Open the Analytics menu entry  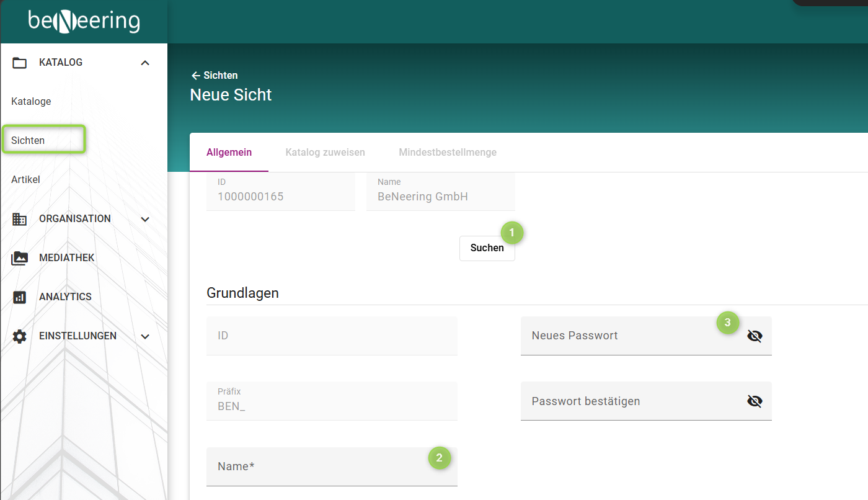(x=65, y=297)
